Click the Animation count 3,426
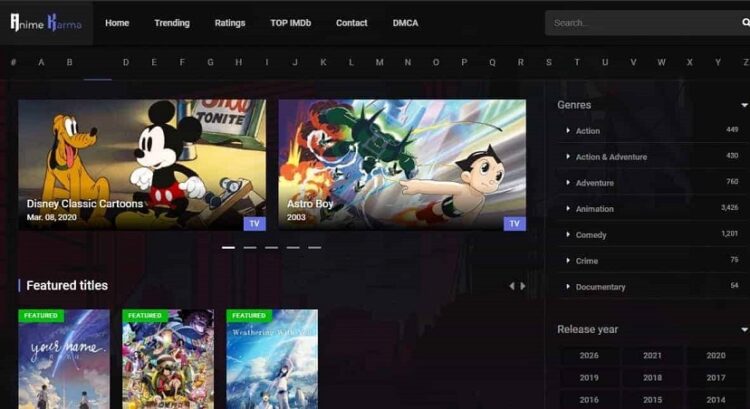Viewport: 750px width, 409px height. point(729,208)
